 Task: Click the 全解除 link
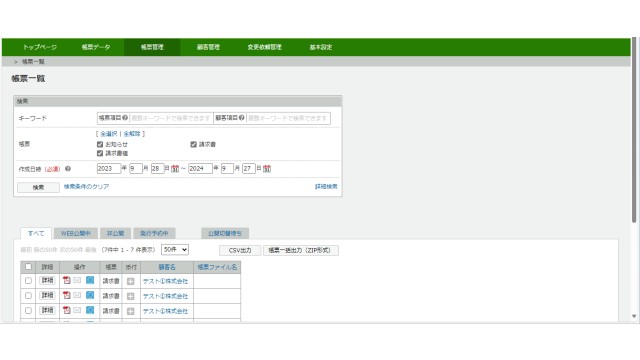[132, 134]
